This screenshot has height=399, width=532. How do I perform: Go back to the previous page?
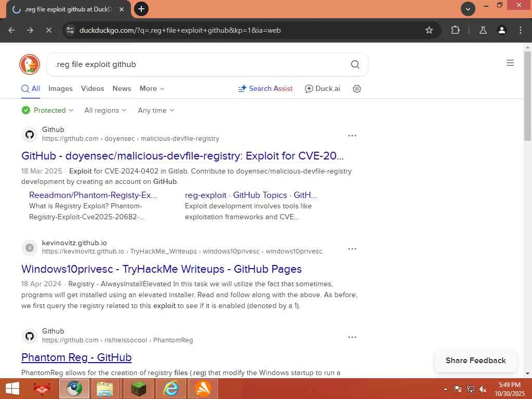coord(11,30)
